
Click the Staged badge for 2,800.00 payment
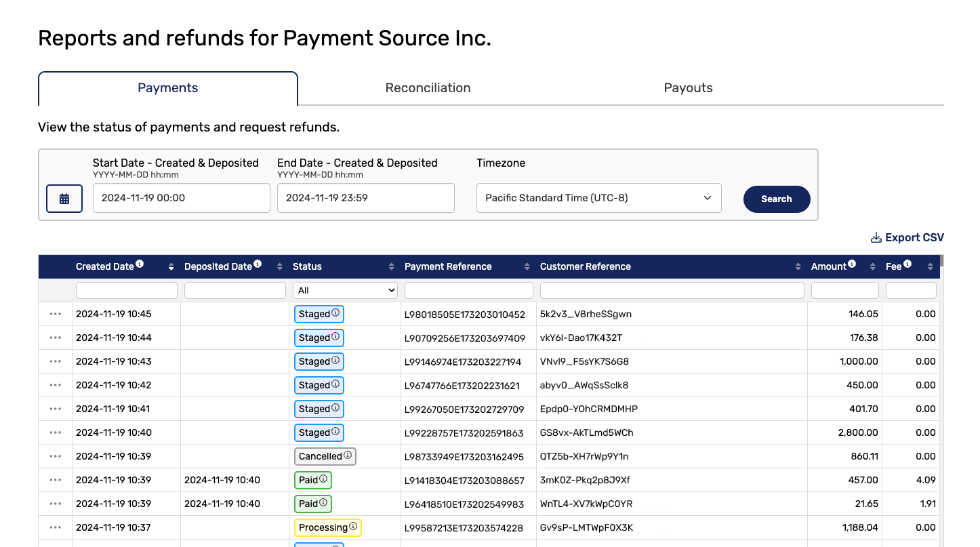319,432
